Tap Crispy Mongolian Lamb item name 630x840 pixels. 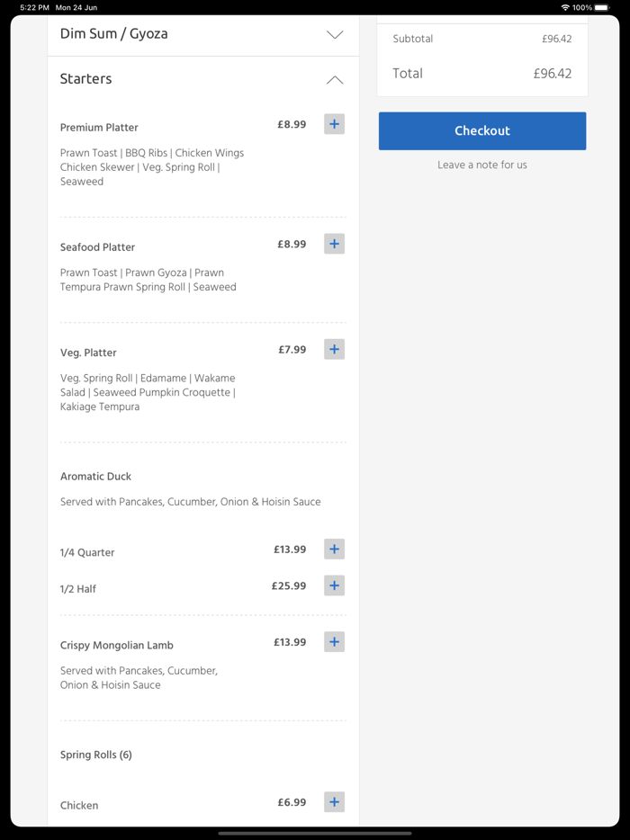point(117,646)
